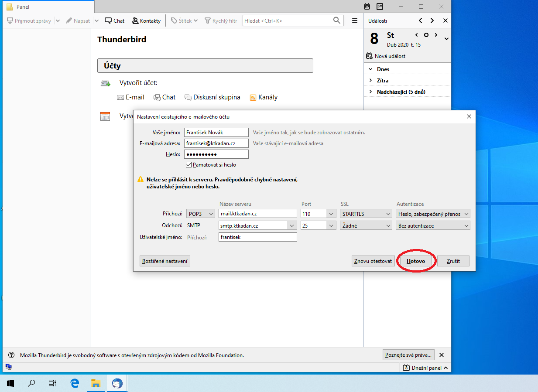Screen dimensions: 538x392
Task: Open the dropdown arrow beside Přijmout zprávy
Action: pos(58,20)
